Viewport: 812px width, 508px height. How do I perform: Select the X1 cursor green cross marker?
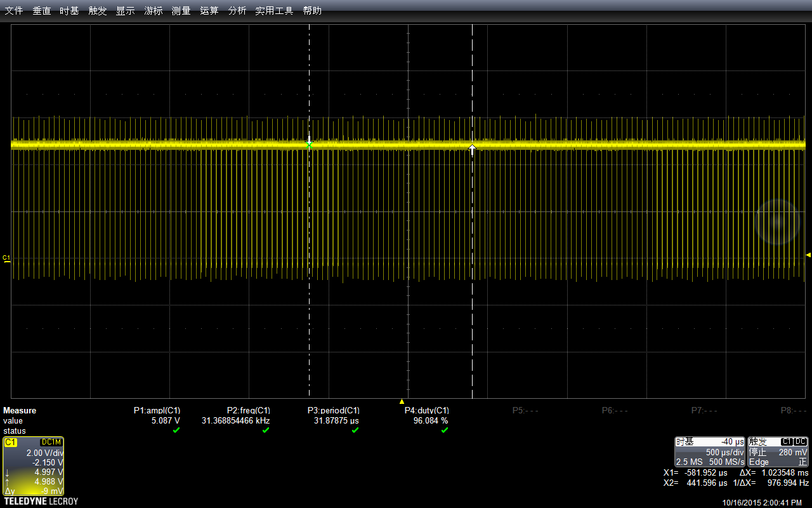pyautogui.click(x=309, y=145)
